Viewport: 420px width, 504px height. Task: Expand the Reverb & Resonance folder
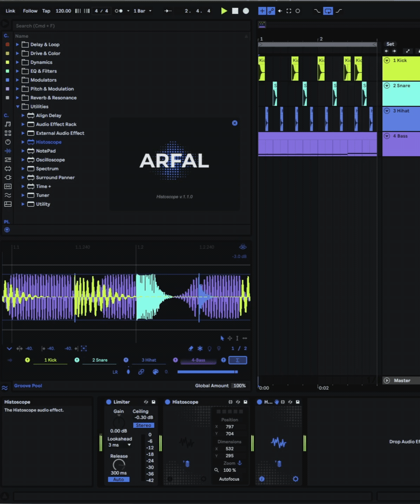point(17,98)
